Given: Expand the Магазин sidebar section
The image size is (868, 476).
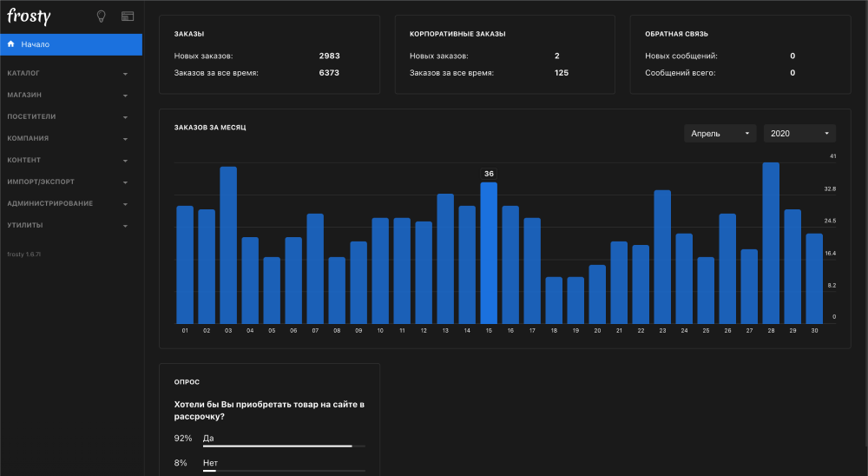Looking at the screenshot, I should point(24,95).
